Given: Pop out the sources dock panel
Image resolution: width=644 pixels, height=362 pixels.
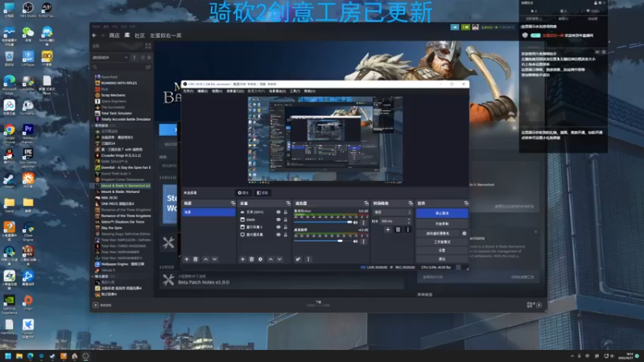Looking at the screenshot, I should (288, 204).
